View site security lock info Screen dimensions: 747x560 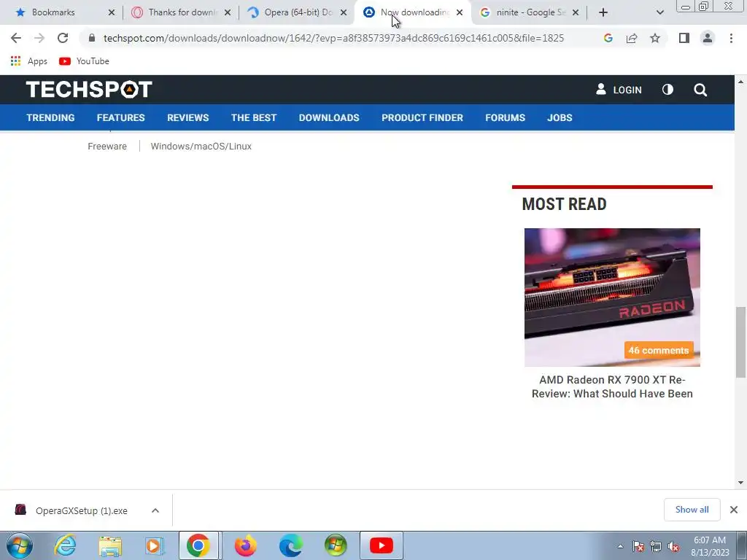point(92,38)
